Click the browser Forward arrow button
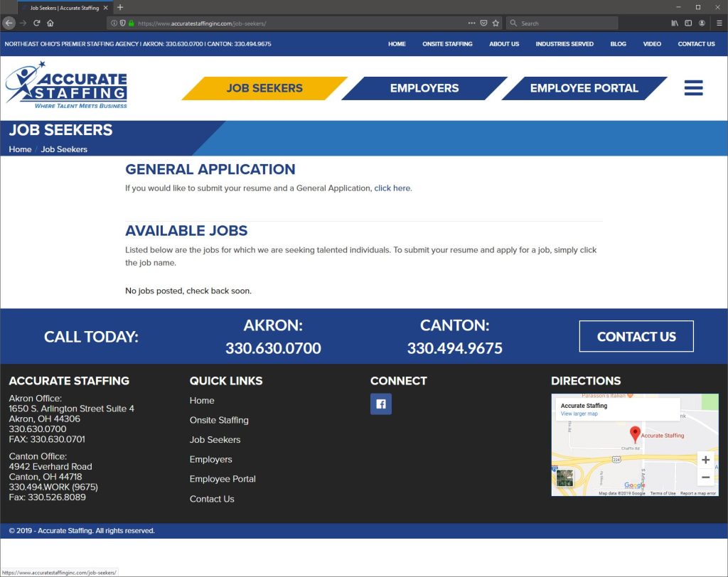Screen dimensions: 728x577 [23, 23]
